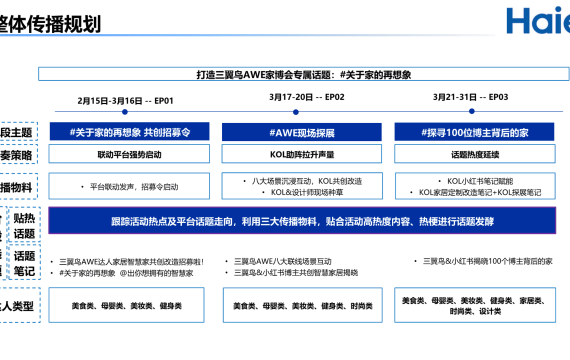570x360 pixels.
Task: Click the Haier logo
Action: (538, 21)
